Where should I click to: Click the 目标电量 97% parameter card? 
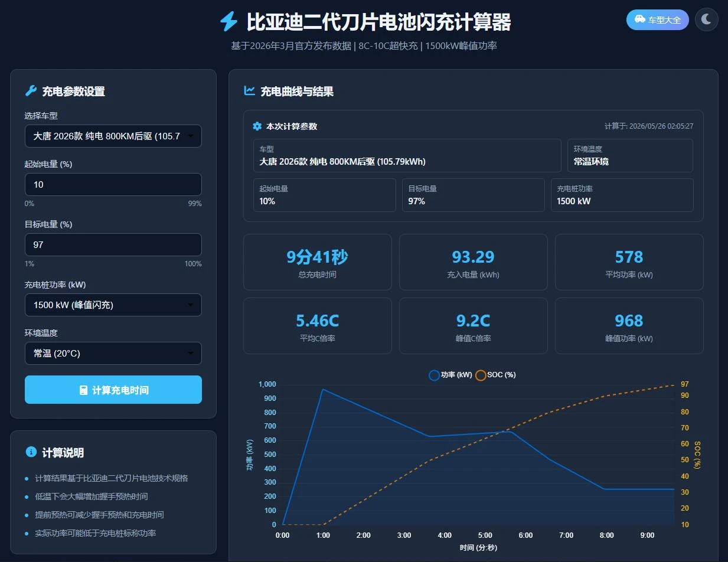pyautogui.click(x=474, y=195)
